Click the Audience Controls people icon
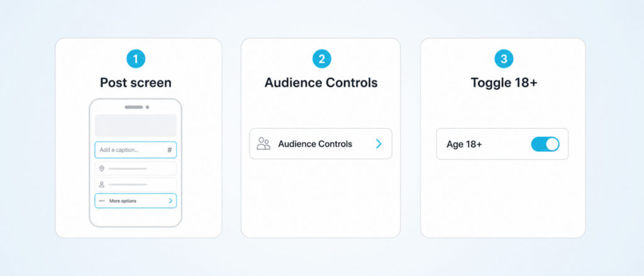 pos(264,144)
